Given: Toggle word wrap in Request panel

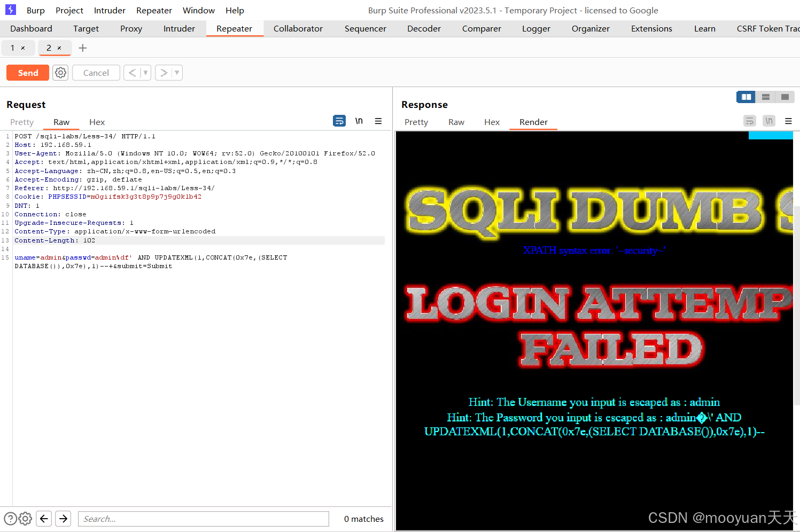Looking at the screenshot, I should pos(339,121).
